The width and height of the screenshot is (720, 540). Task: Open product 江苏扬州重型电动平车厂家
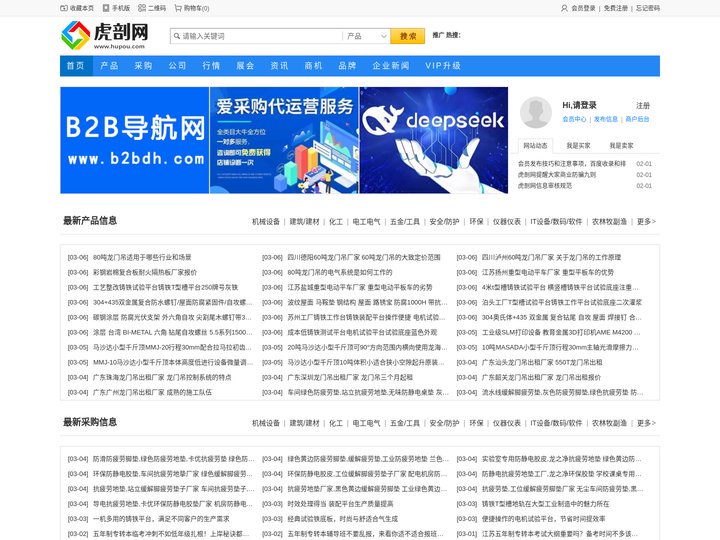(x=548, y=272)
